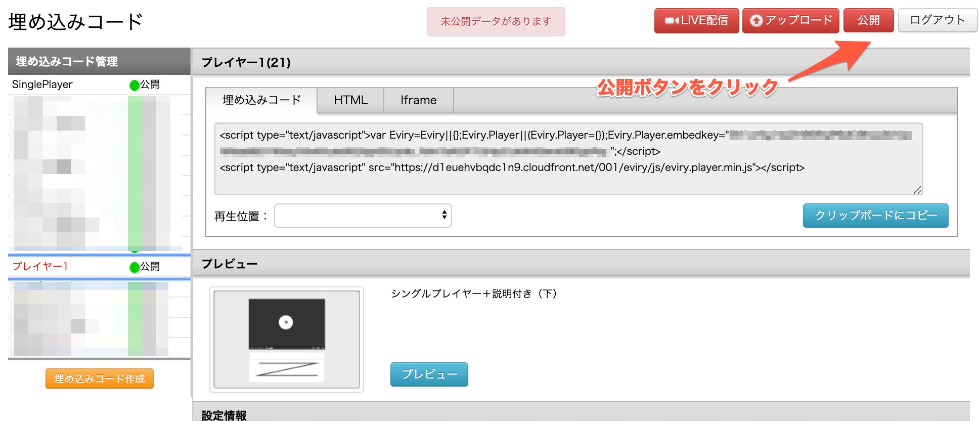Viewport: 980px width, 421px height.
Task: Click the blue プレビュー button
Action: 429,374
